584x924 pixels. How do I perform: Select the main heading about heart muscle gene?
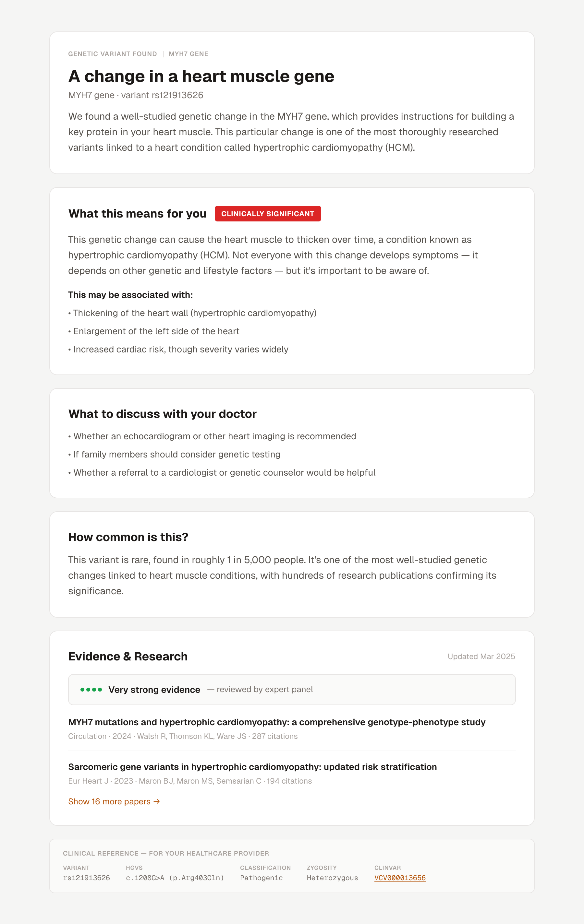tap(201, 76)
